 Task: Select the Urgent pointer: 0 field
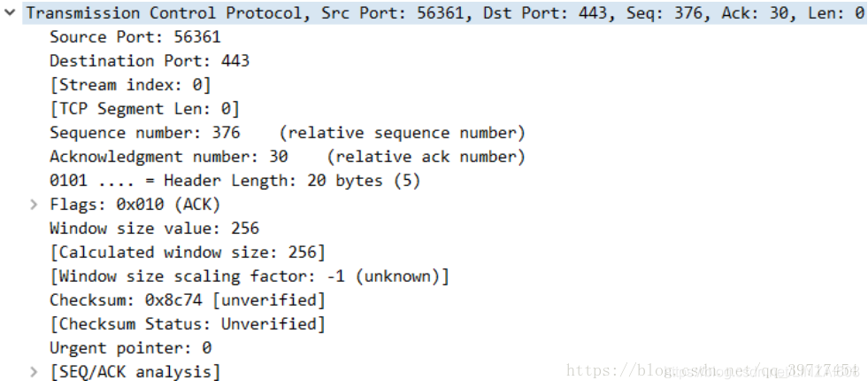pos(131,347)
